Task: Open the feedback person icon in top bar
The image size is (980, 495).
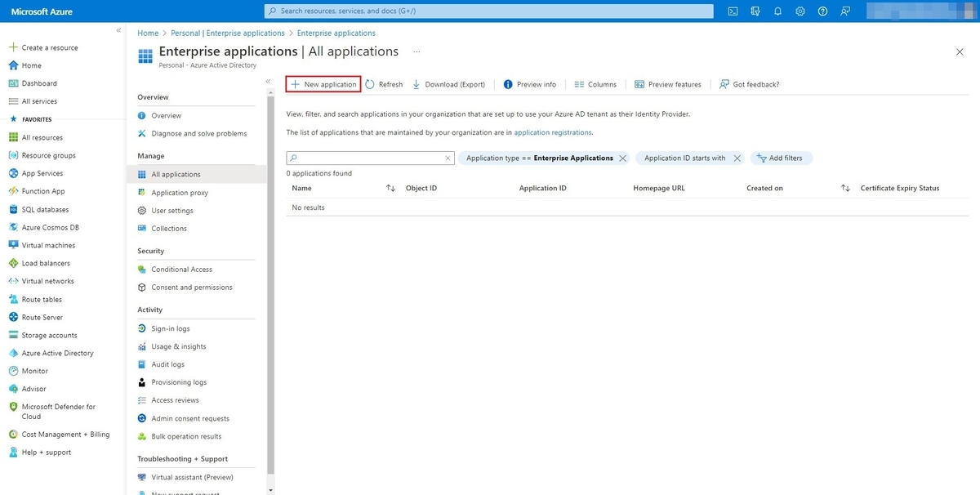Action: (844, 11)
